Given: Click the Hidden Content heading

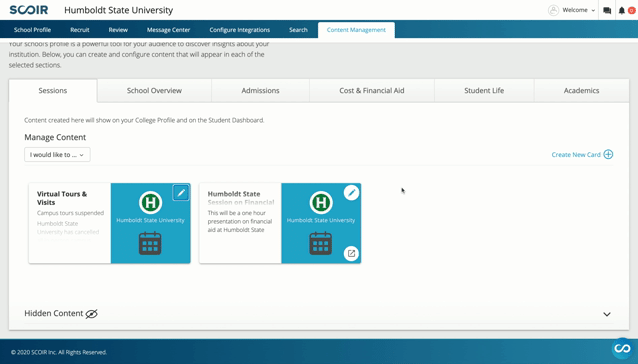Looking at the screenshot, I should [53, 313].
